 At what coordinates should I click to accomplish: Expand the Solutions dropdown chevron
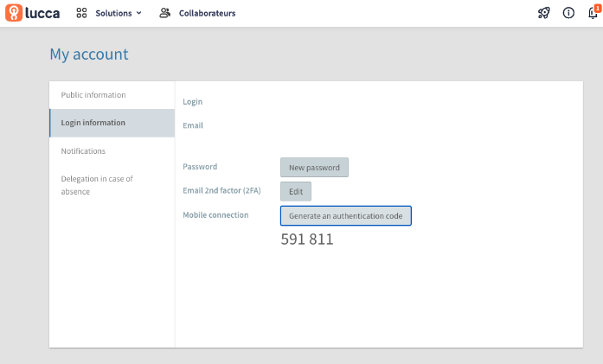(x=138, y=13)
